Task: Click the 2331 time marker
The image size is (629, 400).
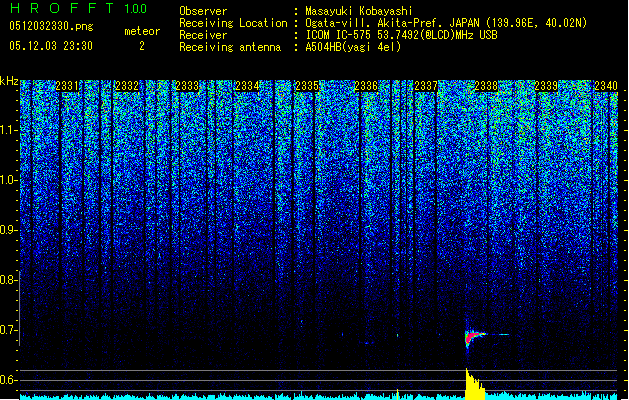Action: (x=67, y=86)
